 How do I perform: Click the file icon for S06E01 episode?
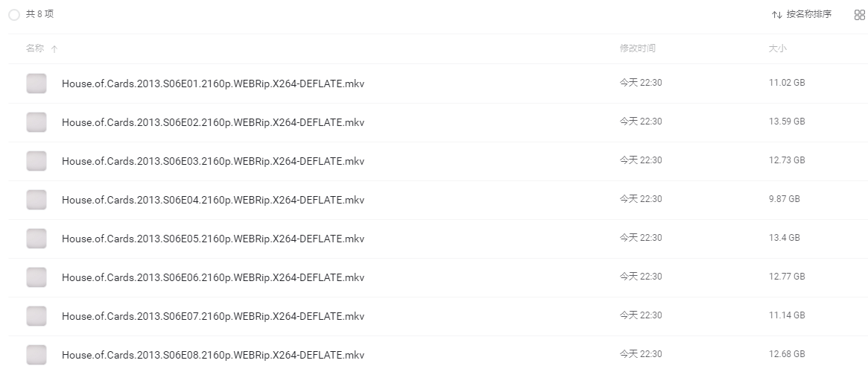(37, 83)
